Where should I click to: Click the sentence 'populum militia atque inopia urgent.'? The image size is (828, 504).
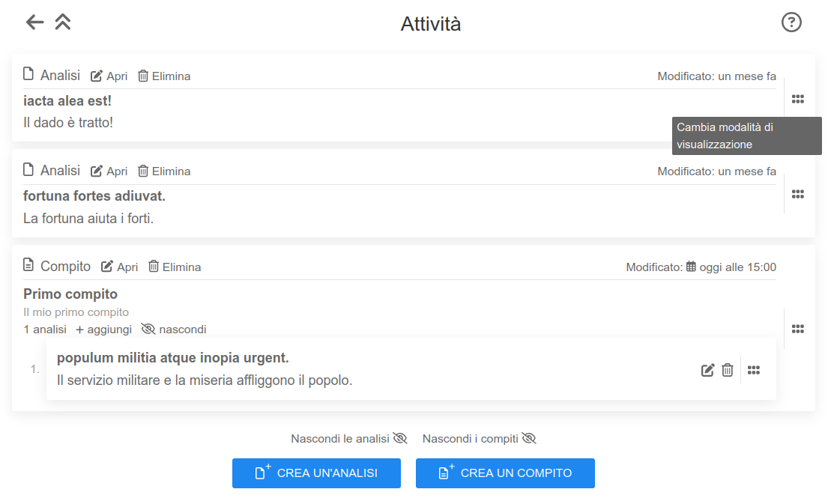[172, 358]
